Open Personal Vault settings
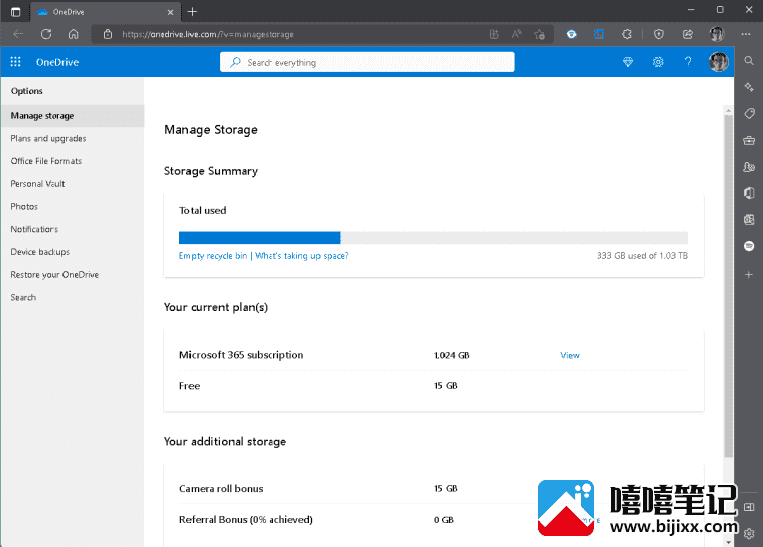 coord(37,184)
